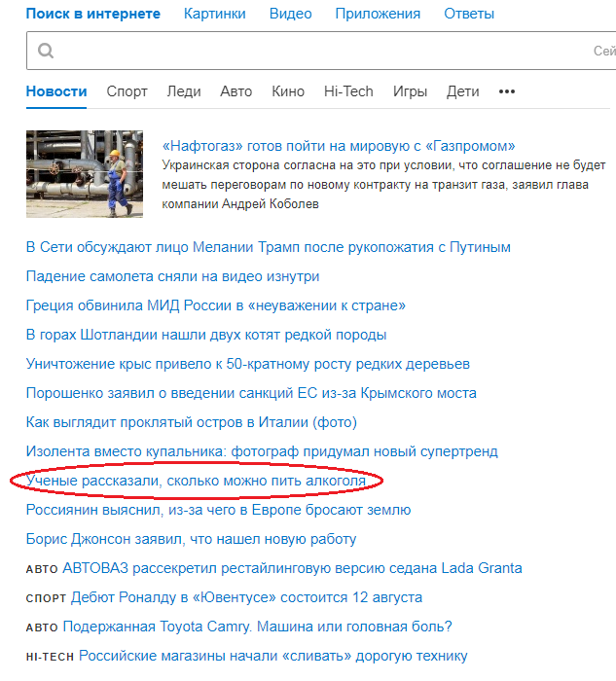Open the «Нафтогаз» готов пойти на мировую headline
Screen dimensions: 616x681
[x=339, y=146]
